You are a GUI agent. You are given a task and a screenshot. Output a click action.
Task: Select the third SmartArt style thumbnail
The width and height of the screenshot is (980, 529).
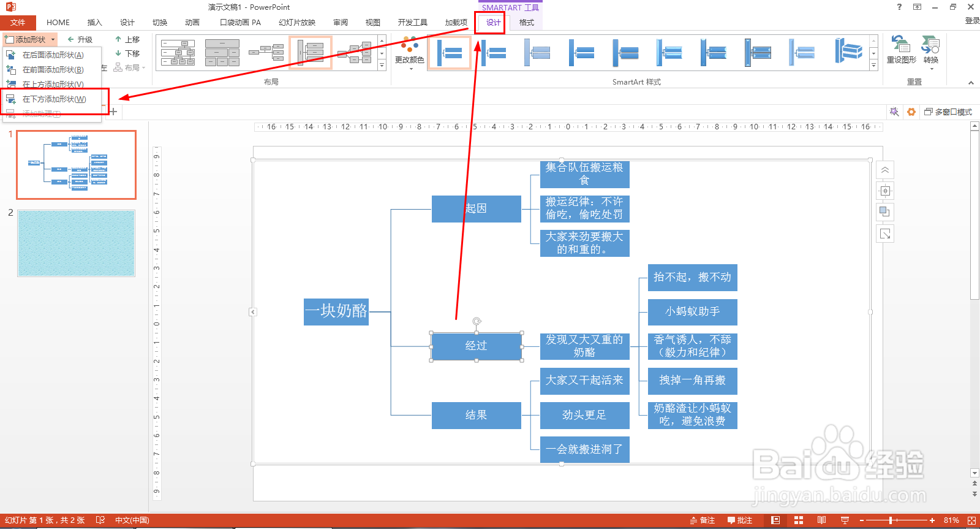coord(538,53)
